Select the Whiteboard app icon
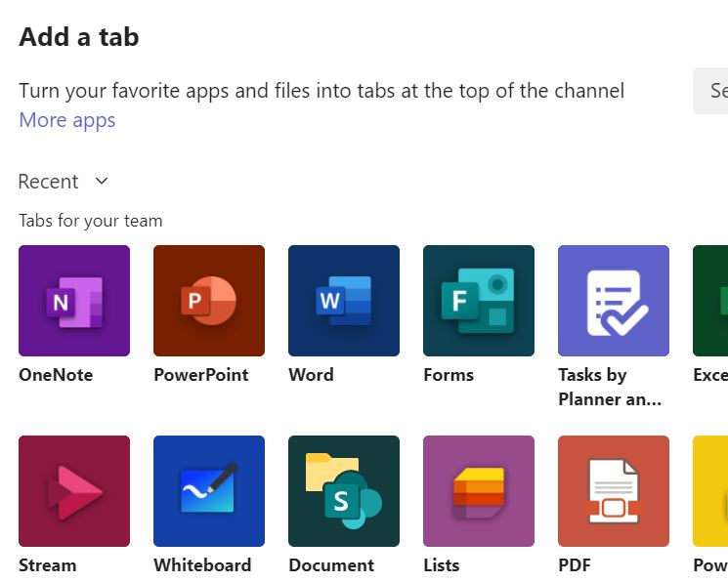This screenshot has width=728, height=582. point(209,491)
